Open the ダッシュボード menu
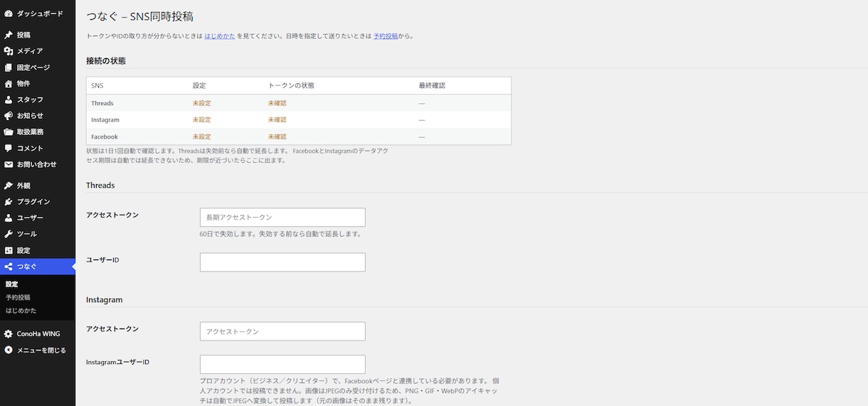 click(x=38, y=14)
